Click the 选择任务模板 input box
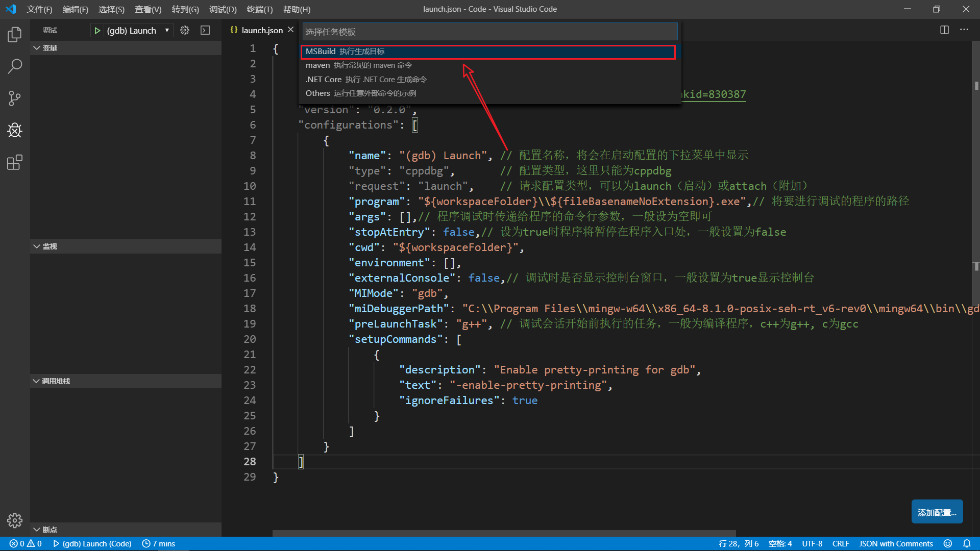This screenshot has height=551, width=980. coord(490,32)
